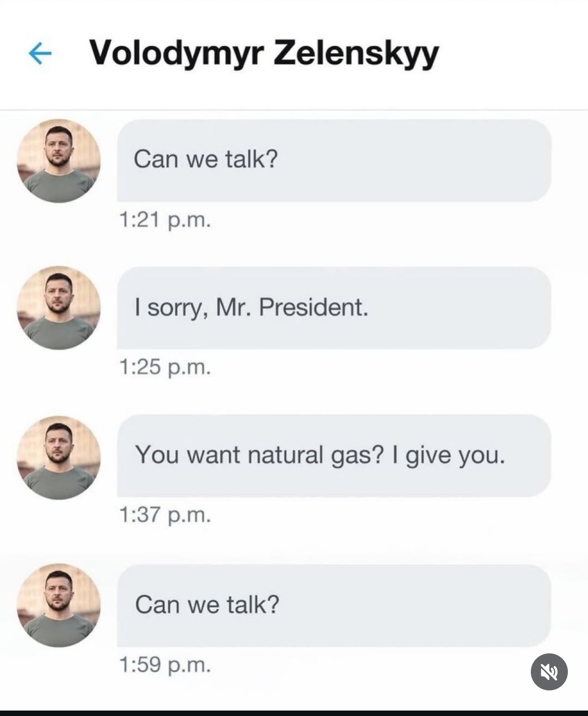This screenshot has height=716, width=588.
Task: Select the 'I sorry, Mr. President.' message bubble
Action: click(x=334, y=308)
